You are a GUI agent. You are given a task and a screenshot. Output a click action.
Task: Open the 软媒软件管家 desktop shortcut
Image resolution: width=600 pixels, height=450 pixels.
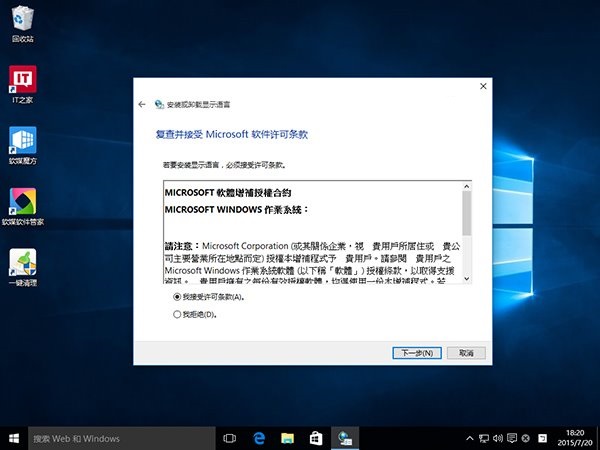coord(23,207)
